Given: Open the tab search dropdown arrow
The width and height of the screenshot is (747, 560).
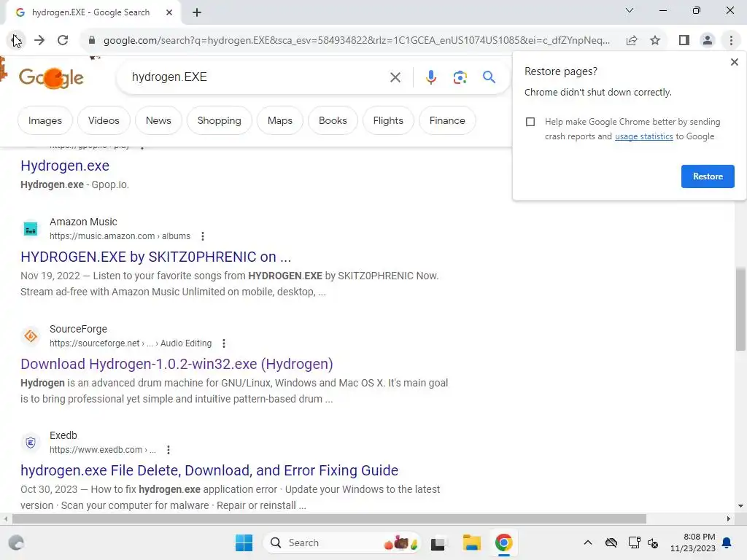Looking at the screenshot, I should pyautogui.click(x=630, y=10).
